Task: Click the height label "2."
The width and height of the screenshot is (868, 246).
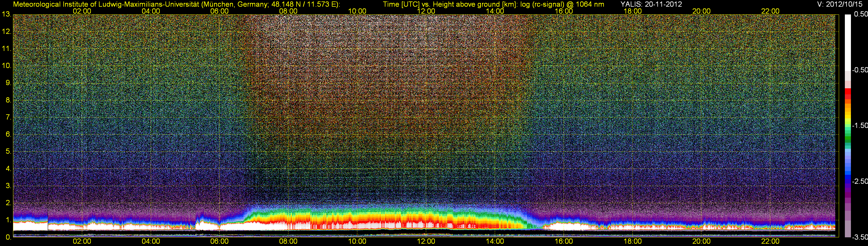Action: click(8, 203)
